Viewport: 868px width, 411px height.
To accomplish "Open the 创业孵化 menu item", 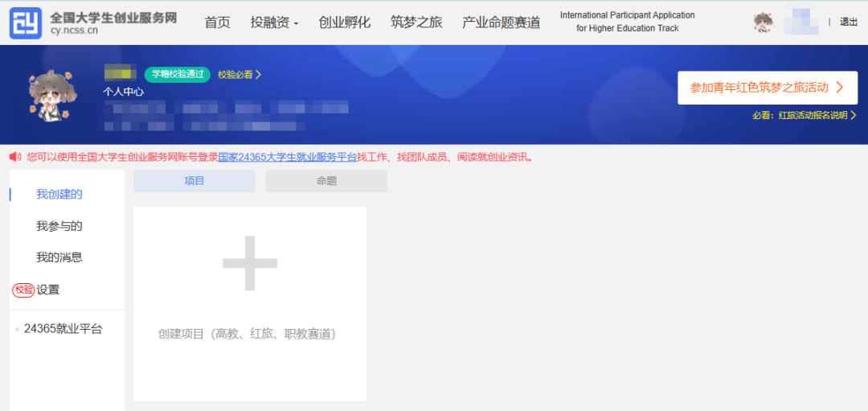I will tap(344, 23).
